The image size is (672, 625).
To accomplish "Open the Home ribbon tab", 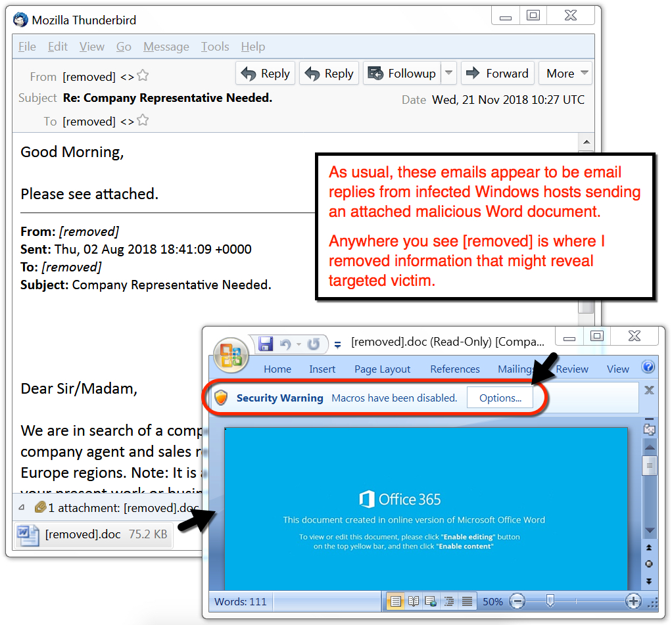I will 277,369.
